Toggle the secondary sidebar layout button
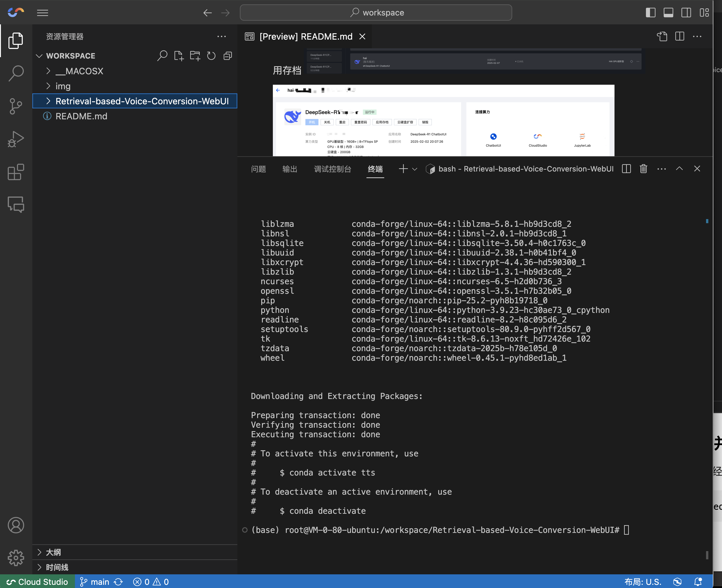 pos(686,13)
